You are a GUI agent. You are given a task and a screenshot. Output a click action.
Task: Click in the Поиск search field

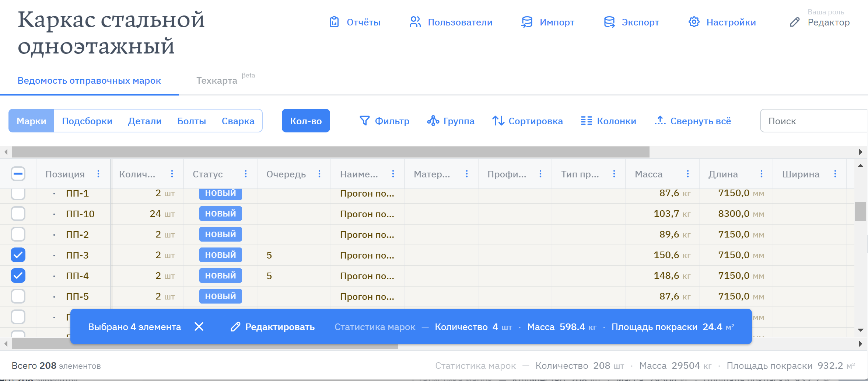pos(814,121)
